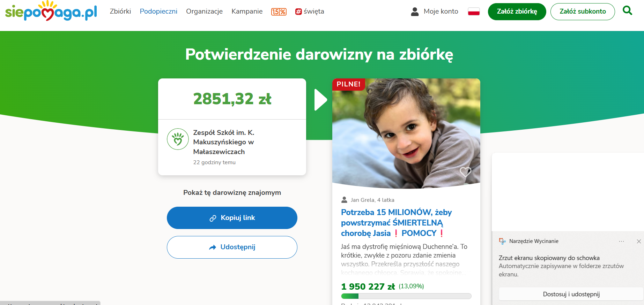Viewport: 644px width, 305px height.
Task: Switch language via Polish flag
Action: click(474, 12)
